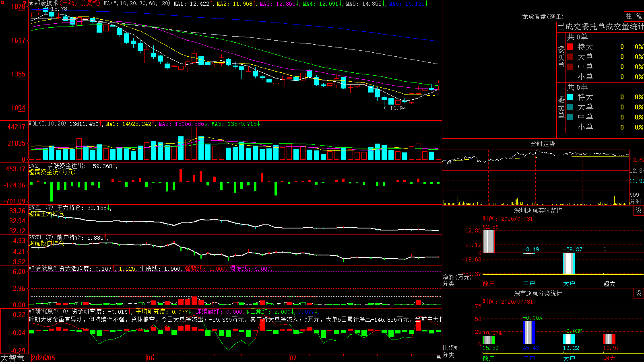Select the 07 month marker on the timeline

pyautogui.click(x=293, y=358)
